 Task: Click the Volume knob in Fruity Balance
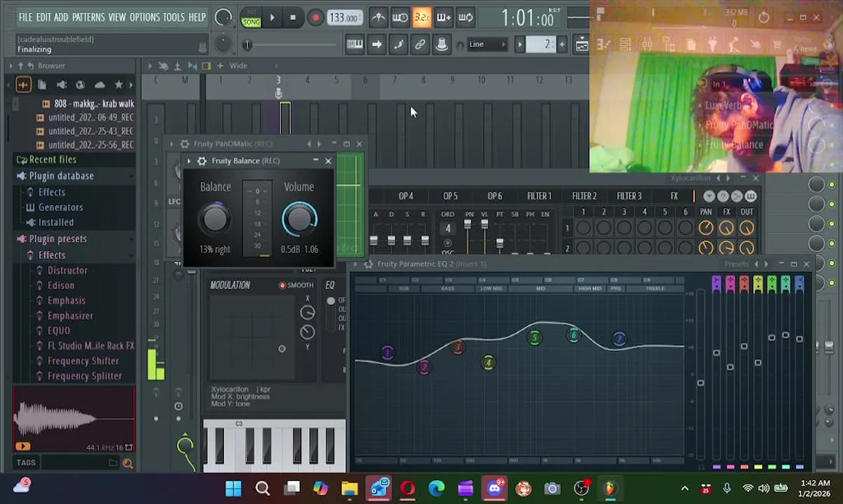pos(299,219)
